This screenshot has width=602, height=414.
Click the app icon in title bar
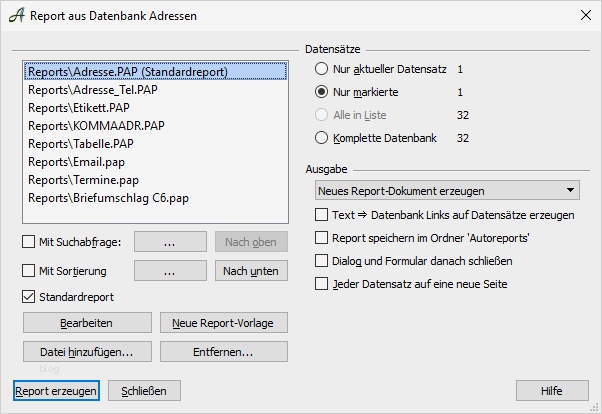15,16
